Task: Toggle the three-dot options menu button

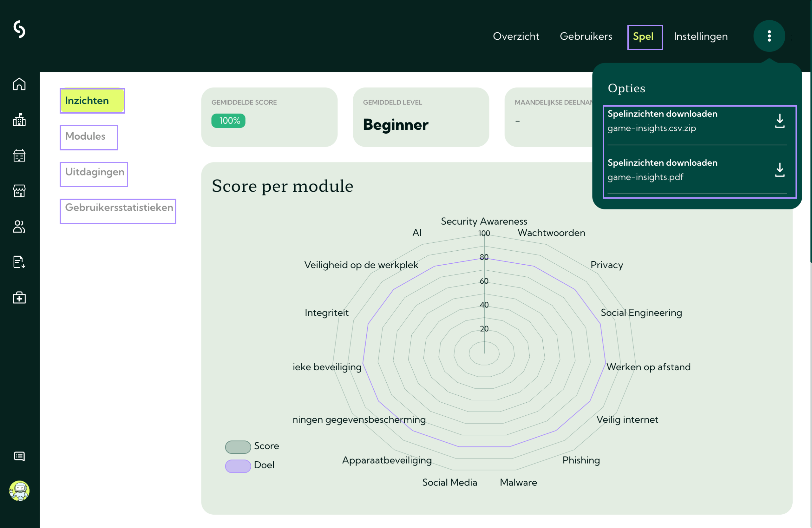Action: point(769,36)
